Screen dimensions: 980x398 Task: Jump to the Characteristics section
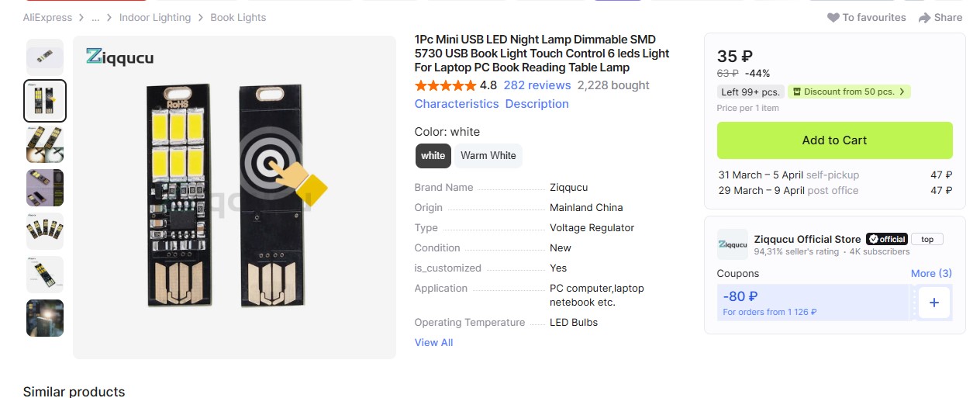pos(457,104)
